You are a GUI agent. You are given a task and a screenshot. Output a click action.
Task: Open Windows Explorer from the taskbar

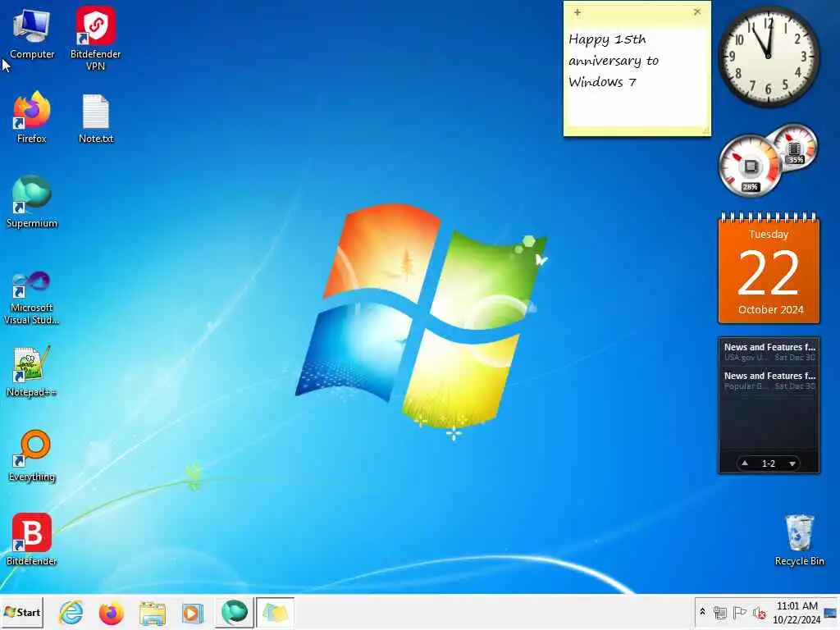(152, 612)
